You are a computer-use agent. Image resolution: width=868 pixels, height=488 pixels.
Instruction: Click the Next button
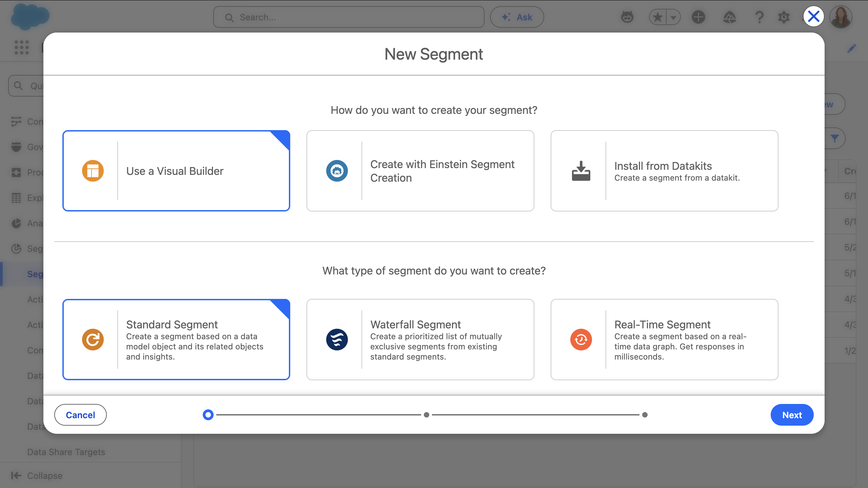[792, 415]
